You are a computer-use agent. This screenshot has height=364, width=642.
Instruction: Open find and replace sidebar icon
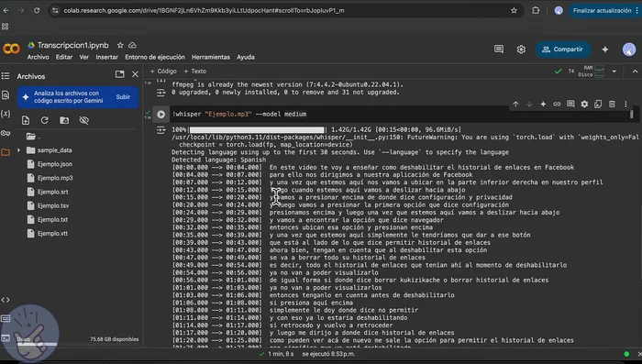pos(6,95)
